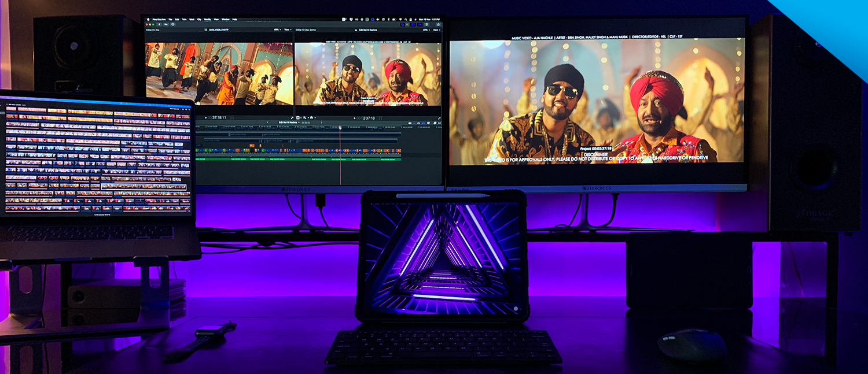Open the project name dropdown above timeline
Screen dimensions: 868x374
click(x=289, y=123)
